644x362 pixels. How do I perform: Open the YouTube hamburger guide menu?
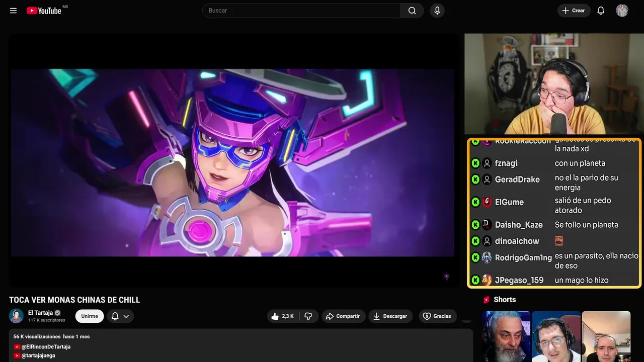[x=14, y=11]
